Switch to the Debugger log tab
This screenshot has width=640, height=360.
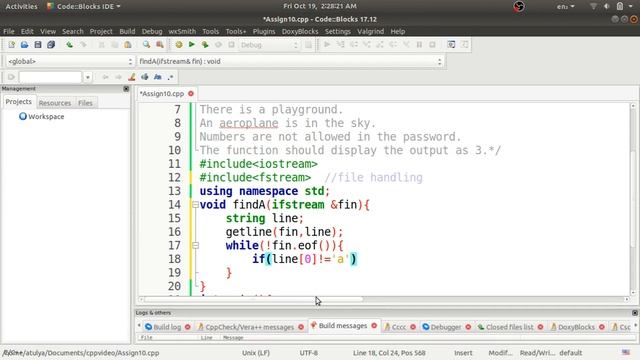(445, 327)
